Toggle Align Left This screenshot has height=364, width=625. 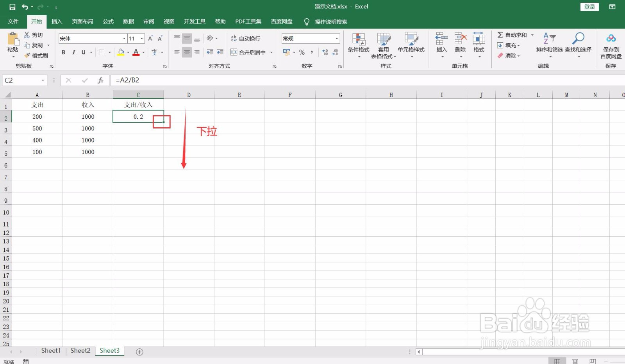click(x=177, y=52)
